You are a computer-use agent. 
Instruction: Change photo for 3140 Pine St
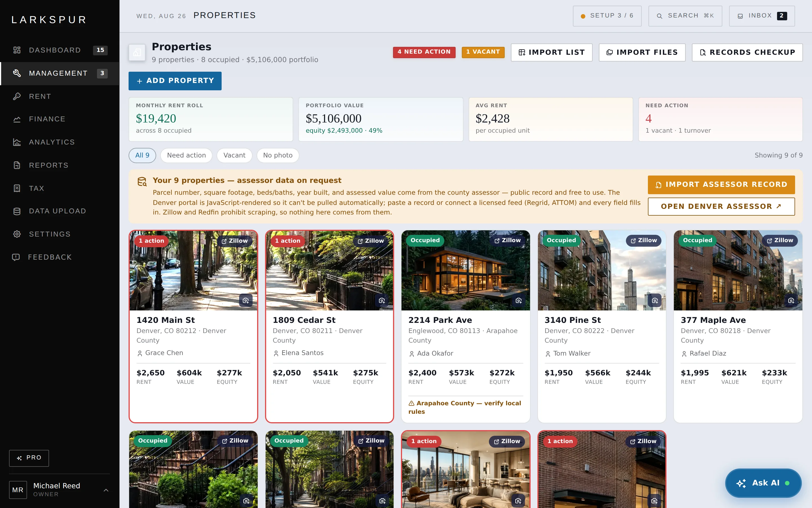click(x=655, y=300)
